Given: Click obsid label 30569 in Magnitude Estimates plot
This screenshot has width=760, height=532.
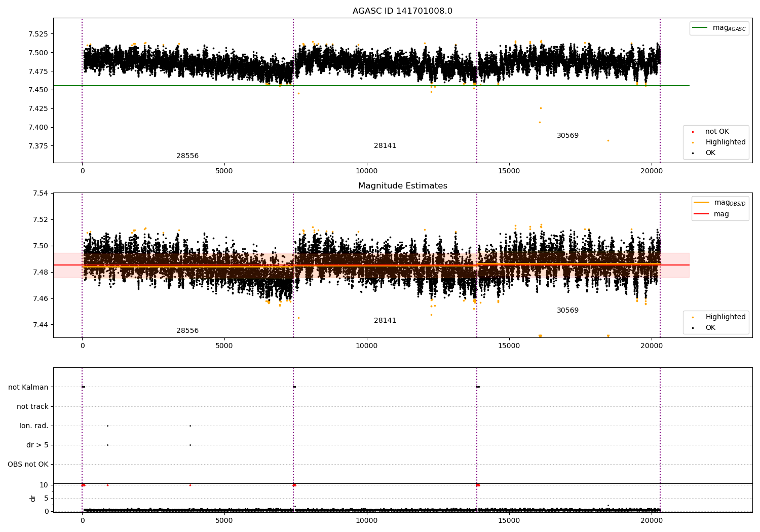Looking at the screenshot, I should [567, 311].
